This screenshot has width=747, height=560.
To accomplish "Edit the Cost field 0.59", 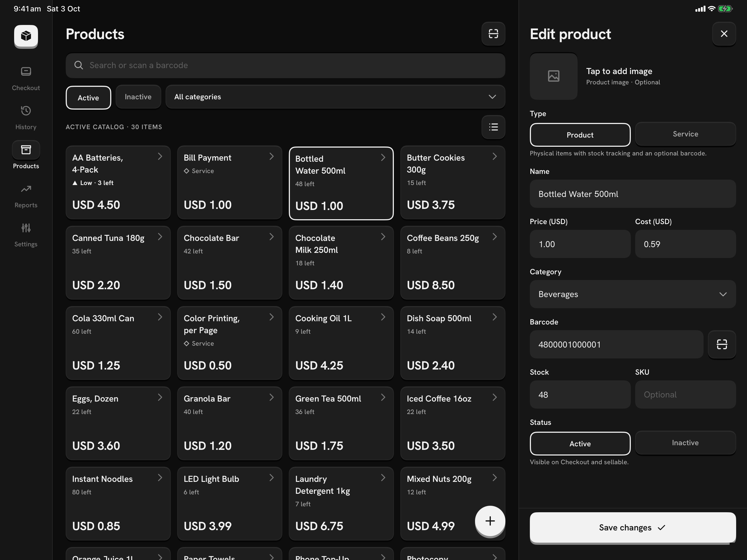I will pos(686,244).
